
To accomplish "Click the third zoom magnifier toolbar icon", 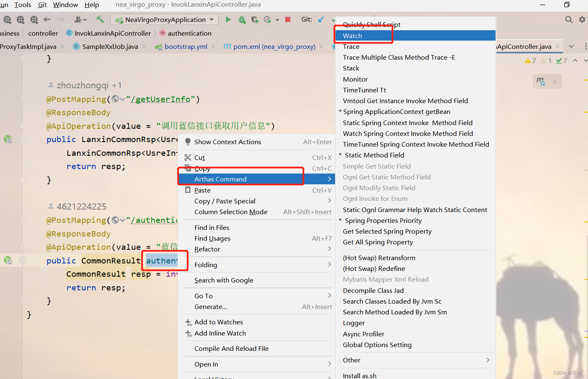I will point(34,19).
